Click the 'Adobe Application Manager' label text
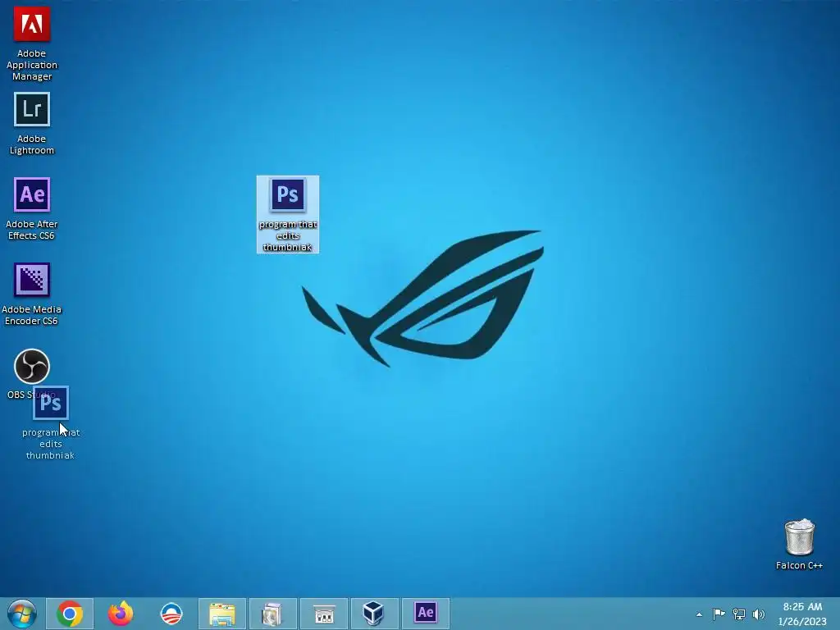Image resolution: width=840 pixels, height=630 pixels. (x=32, y=65)
